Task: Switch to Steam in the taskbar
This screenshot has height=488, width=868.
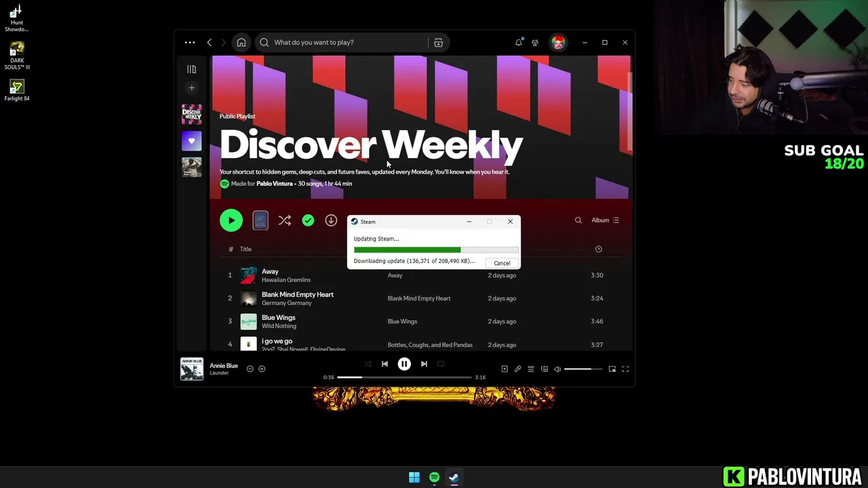Action: click(454, 477)
